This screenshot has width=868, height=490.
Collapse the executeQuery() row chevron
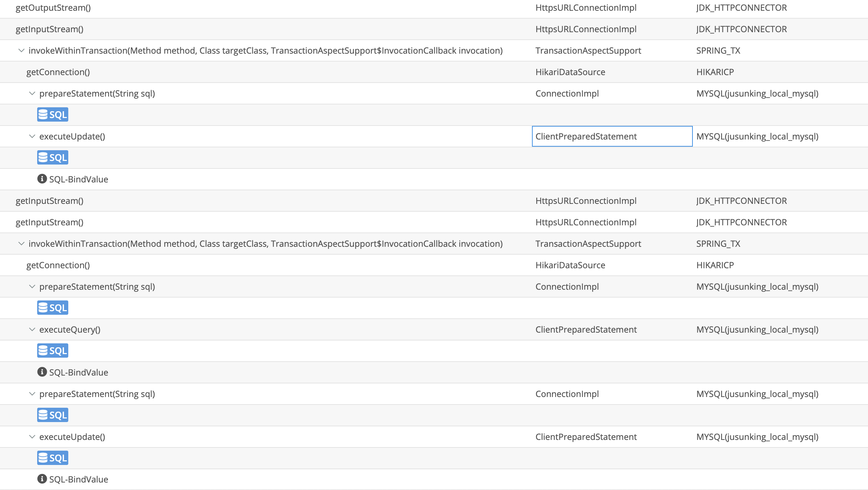32,329
